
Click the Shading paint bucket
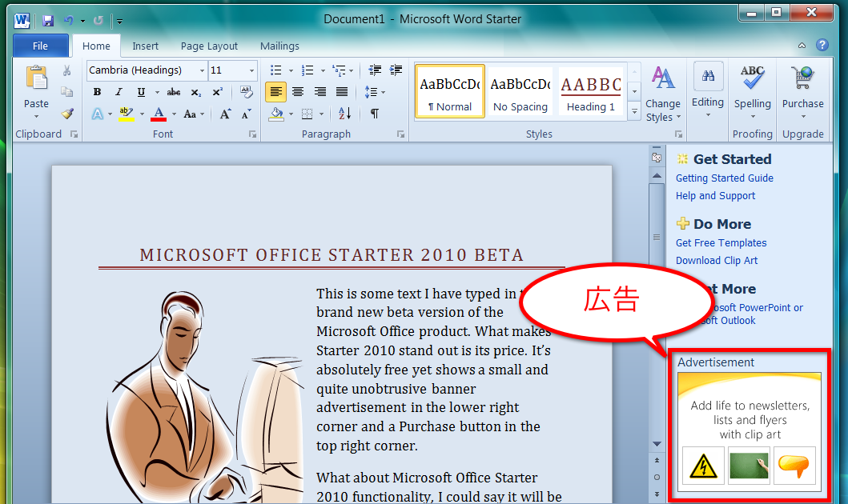276,114
